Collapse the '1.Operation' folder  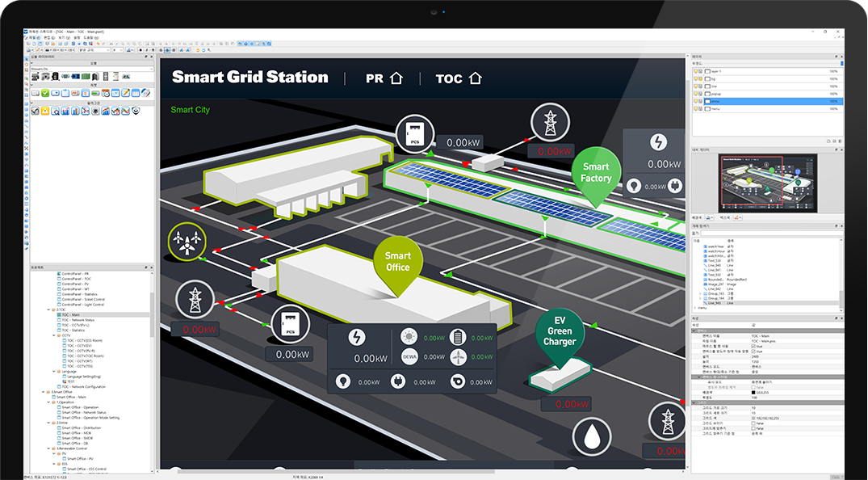(48, 402)
